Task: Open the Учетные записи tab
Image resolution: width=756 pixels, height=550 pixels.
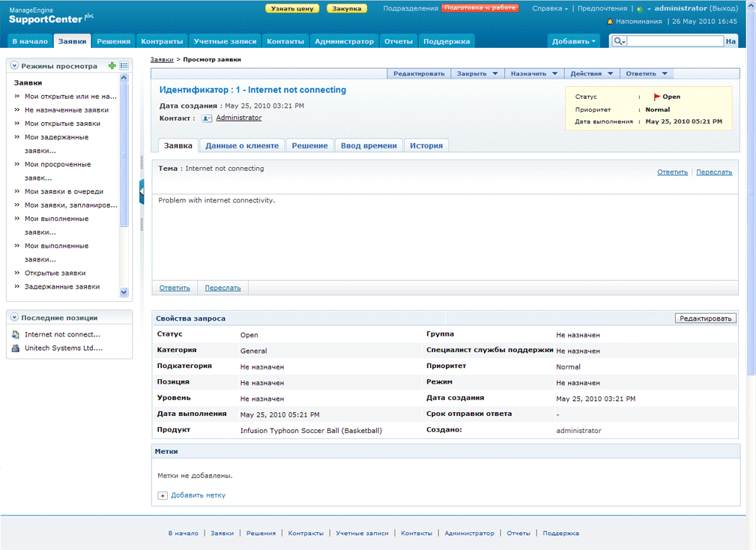Action: pos(225,41)
